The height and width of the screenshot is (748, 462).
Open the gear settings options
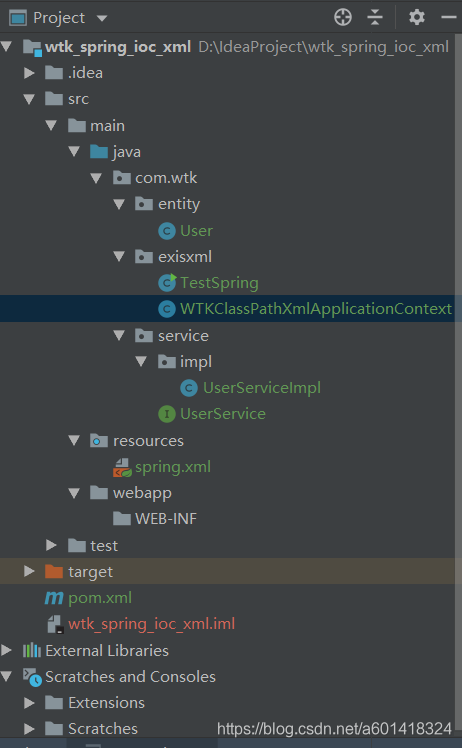point(417,17)
